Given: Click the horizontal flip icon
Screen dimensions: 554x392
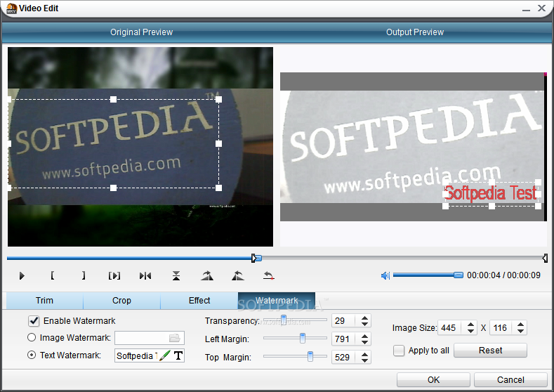Looking at the screenshot, I should point(145,275).
